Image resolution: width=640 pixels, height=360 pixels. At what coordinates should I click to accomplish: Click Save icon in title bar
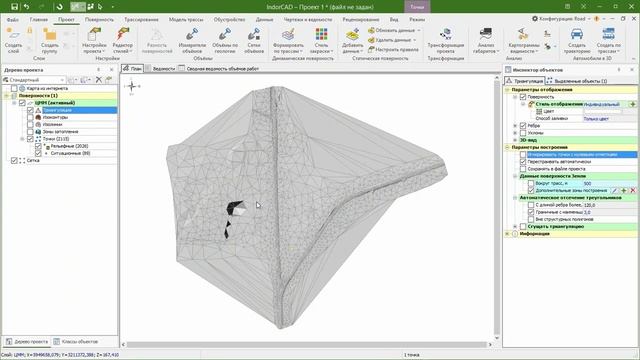(x=14, y=7)
